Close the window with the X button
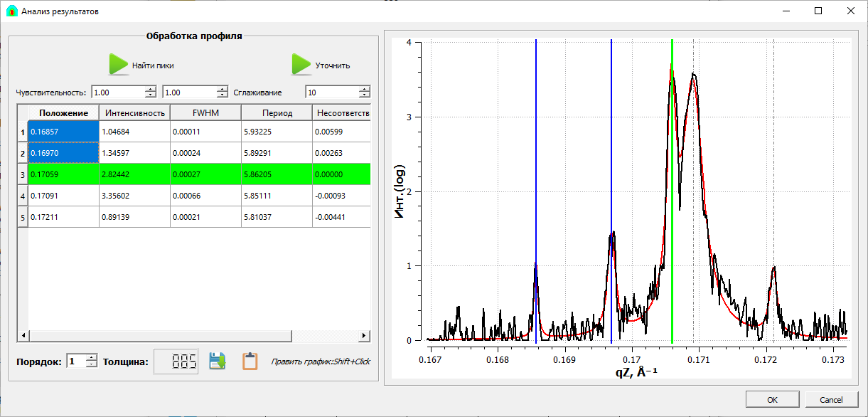 click(x=850, y=11)
